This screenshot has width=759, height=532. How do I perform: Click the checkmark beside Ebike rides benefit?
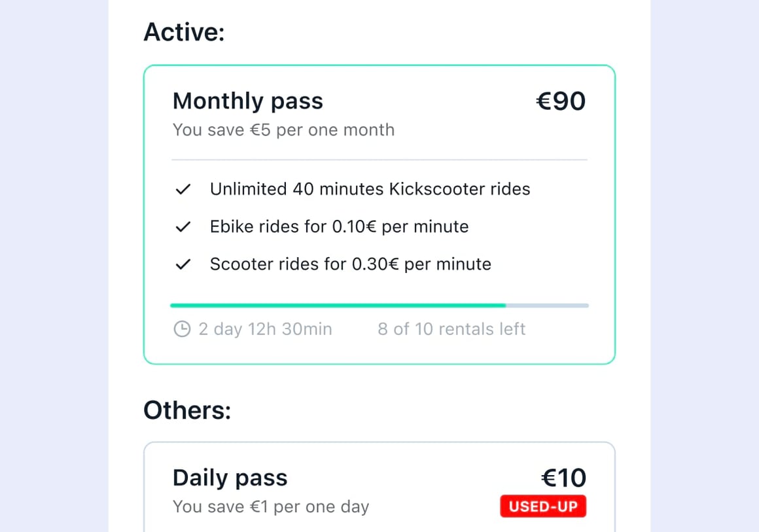point(183,226)
